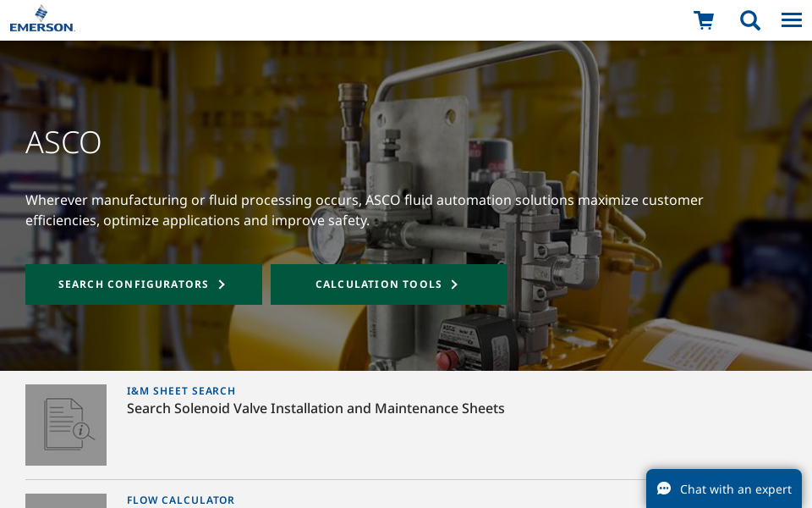
Task: Open the I&M Sheet Search heading link
Action: click(181, 391)
